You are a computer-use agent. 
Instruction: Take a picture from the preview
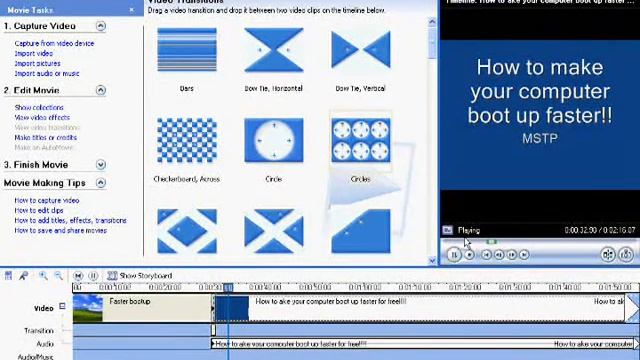[x=626, y=254]
